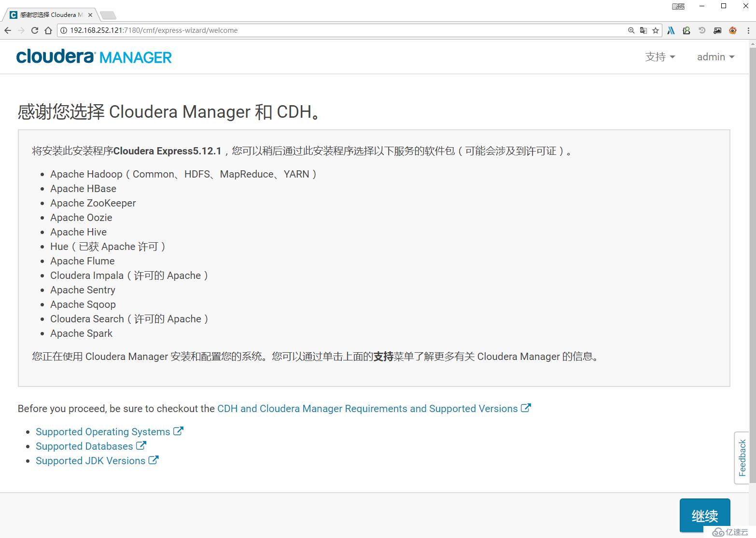Click the 'Apache ZooKeeper' list item

[93, 203]
